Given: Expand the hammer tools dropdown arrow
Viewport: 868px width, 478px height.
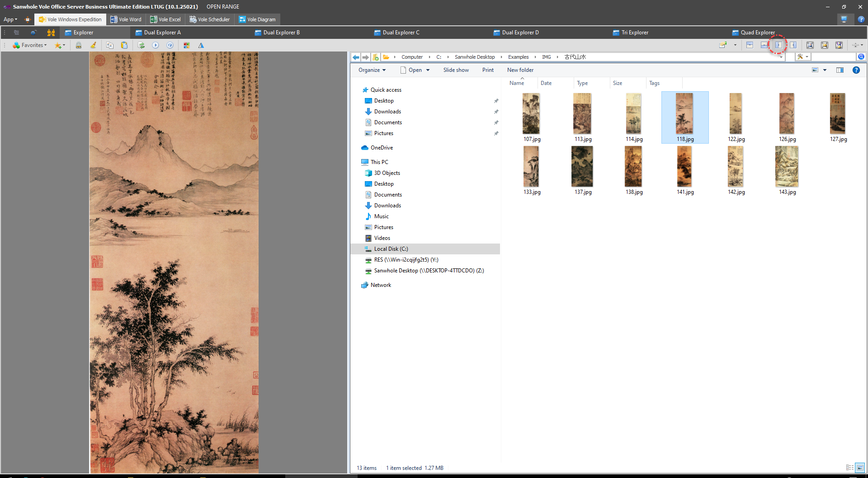Looking at the screenshot, I should (x=807, y=57).
